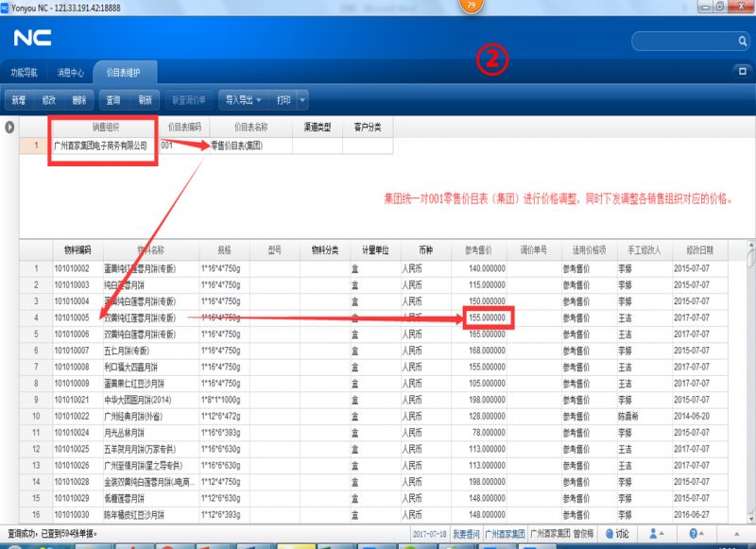Click price cell 105.000000
The width and height of the screenshot is (756, 549).
[x=478, y=384]
